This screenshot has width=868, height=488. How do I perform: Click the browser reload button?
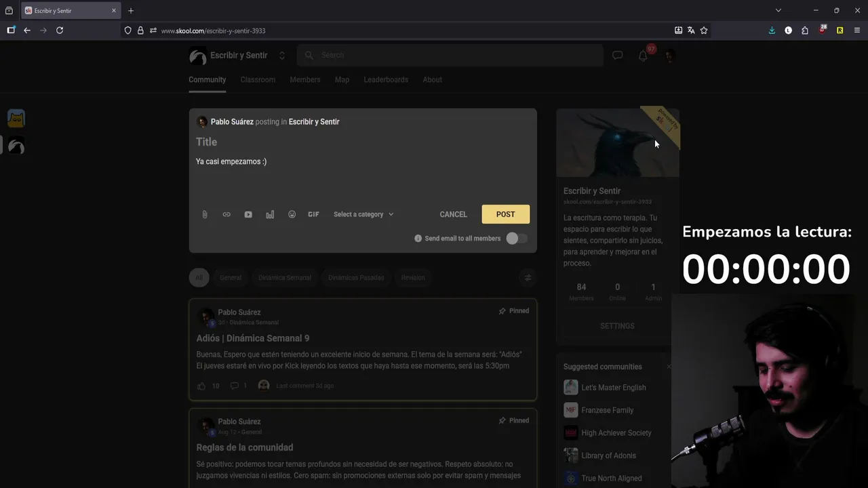(x=60, y=30)
